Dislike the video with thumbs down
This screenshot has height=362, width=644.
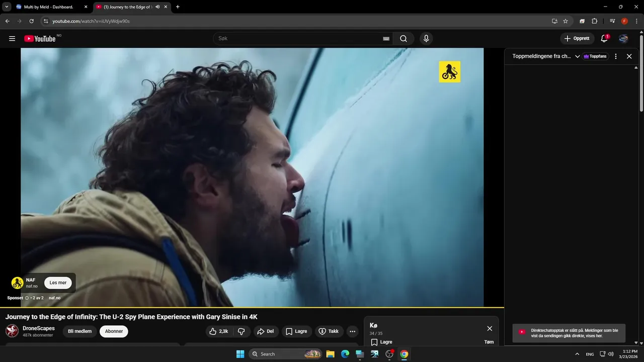[x=242, y=331]
